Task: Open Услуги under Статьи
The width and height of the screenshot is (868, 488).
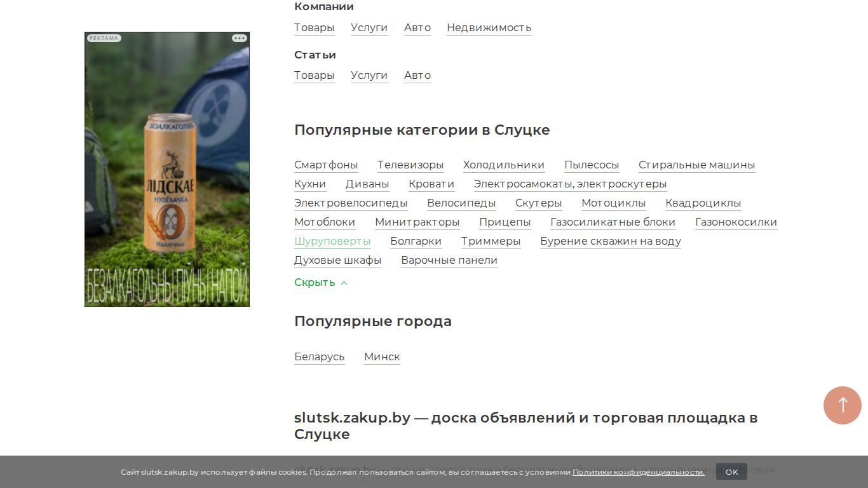Action: coord(369,75)
